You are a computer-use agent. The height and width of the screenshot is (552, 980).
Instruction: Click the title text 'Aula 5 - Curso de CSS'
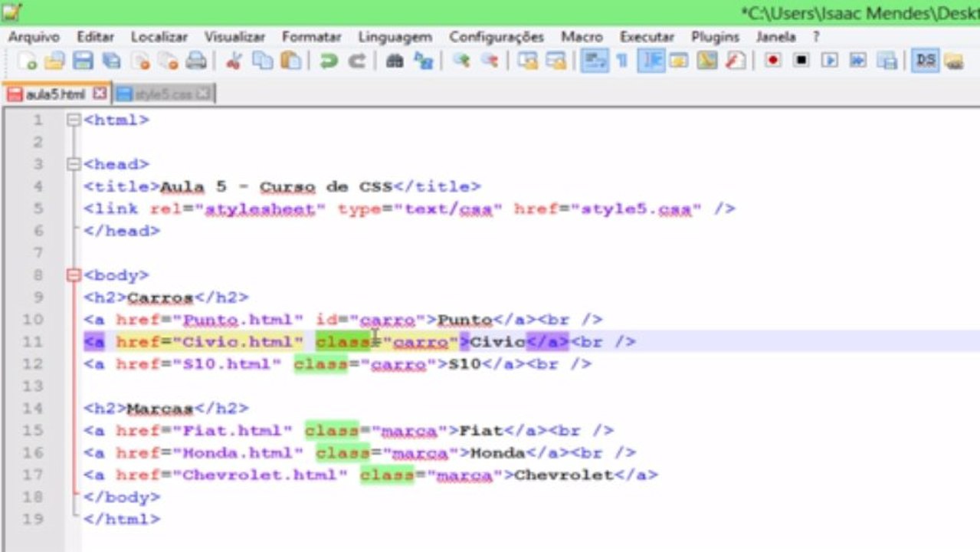click(x=276, y=187)
